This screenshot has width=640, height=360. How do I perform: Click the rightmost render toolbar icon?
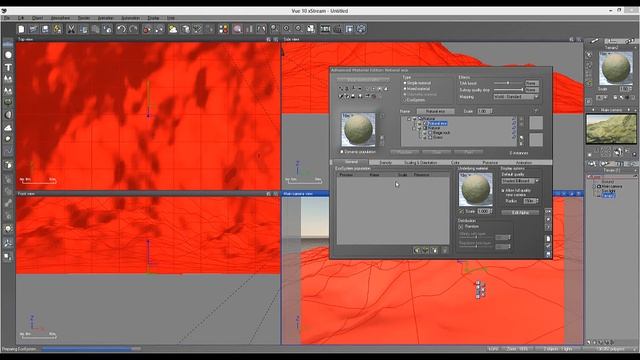pos(361,29)
